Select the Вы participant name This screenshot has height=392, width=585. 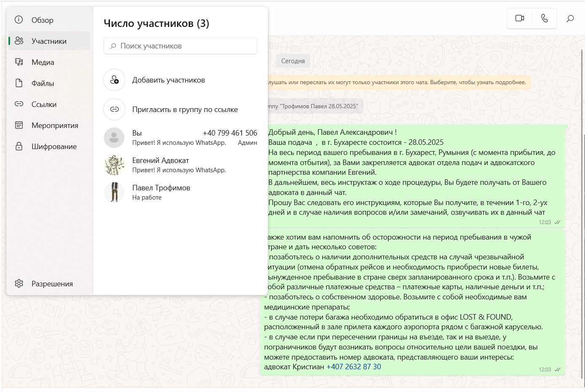tap(137, 133)
